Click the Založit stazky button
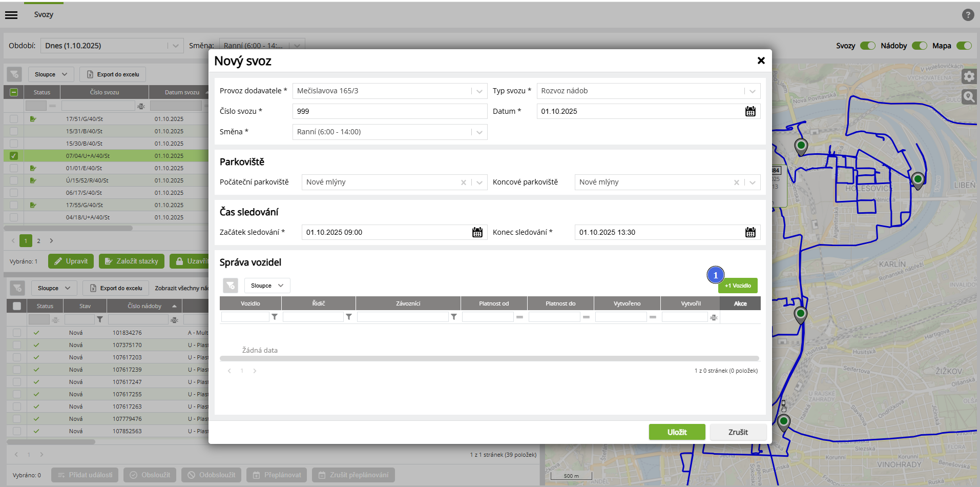The height and width of the screenshot is (487, 980). pyautogui.click(x=132, y=261)
